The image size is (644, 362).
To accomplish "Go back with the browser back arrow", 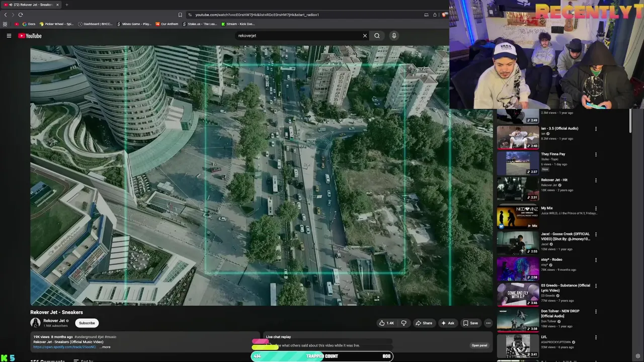I will 6,15.
